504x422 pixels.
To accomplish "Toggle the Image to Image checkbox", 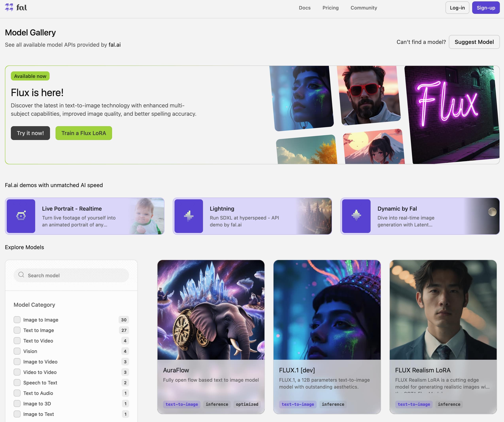I will click(x=17, y=320).
